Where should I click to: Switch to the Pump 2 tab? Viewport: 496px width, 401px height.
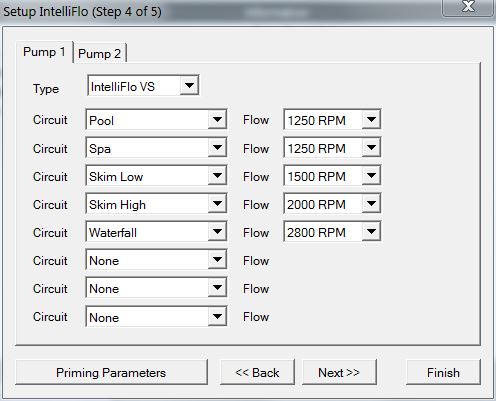pos(100,53)
